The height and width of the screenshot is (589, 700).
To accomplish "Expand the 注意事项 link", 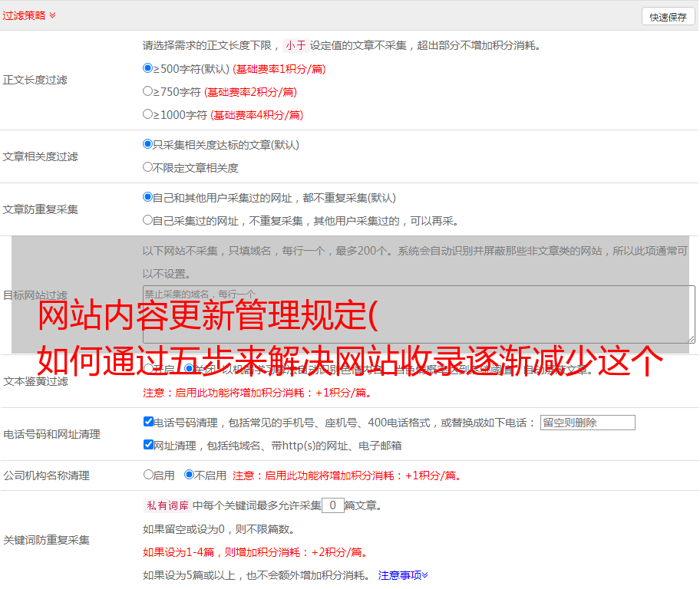I will coord(403,575).
